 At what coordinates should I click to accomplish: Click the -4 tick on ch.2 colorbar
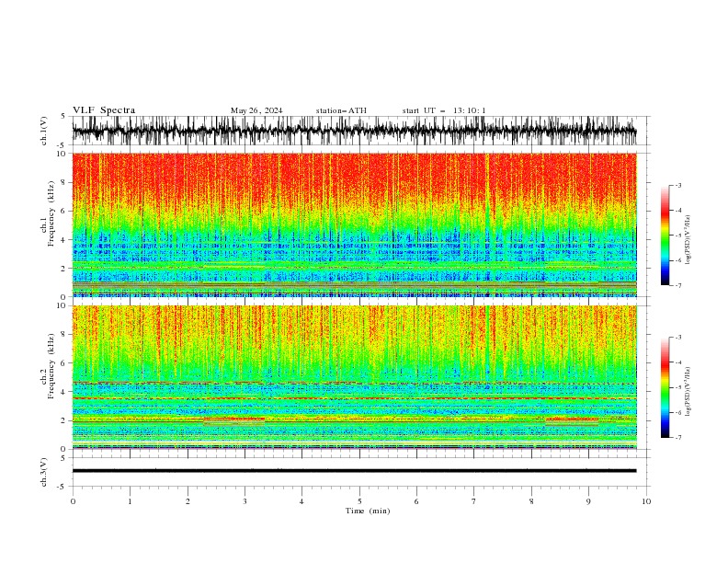(677, 362)
